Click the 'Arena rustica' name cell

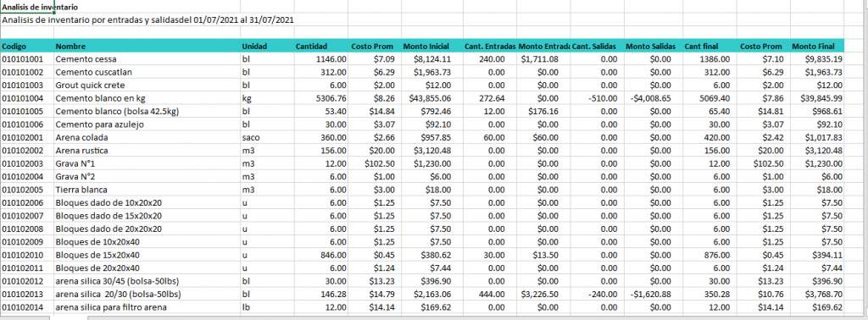pyautogui.click(x=147, y=151)
